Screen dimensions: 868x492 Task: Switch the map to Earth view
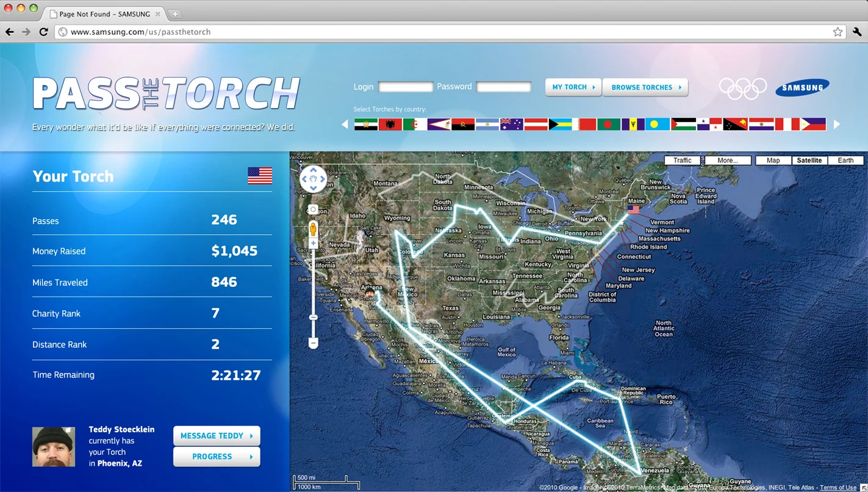pos(845,161)
